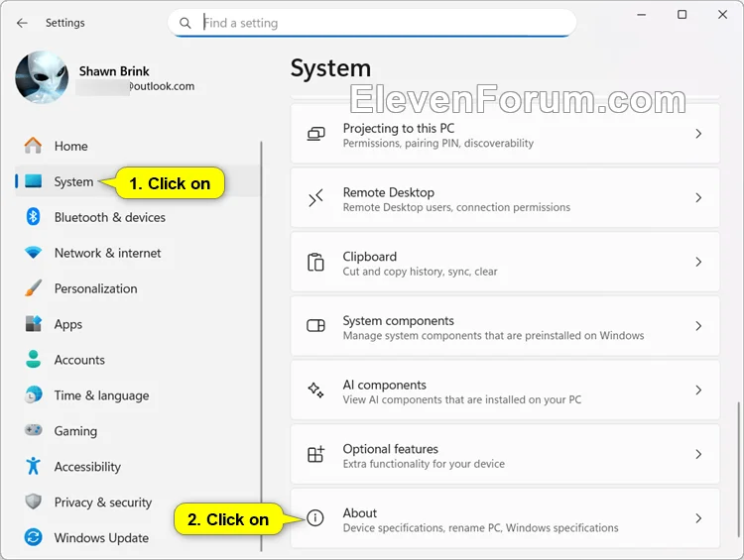
Task: Click the Time & language clock icon
Action: click(x=33, y=395)
